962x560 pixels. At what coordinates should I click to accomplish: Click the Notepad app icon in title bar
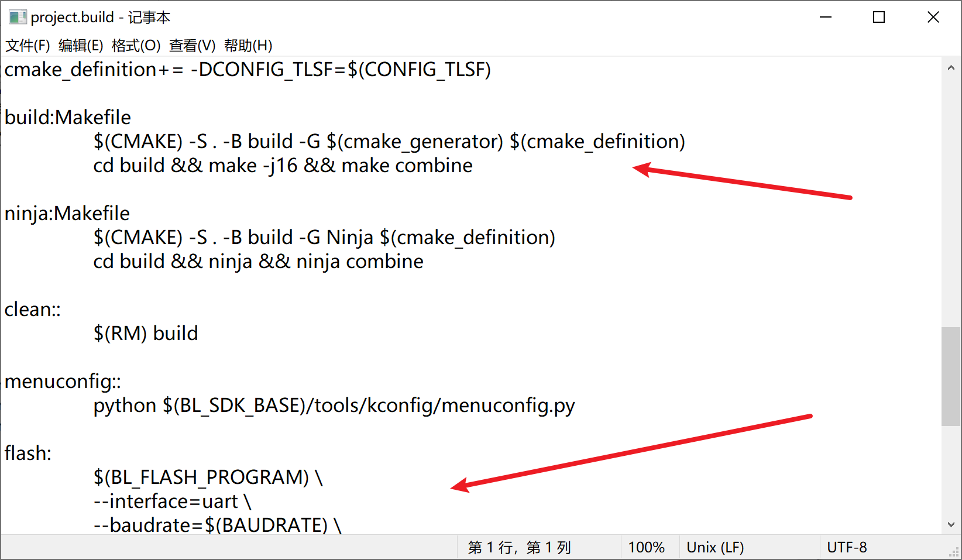18,17
